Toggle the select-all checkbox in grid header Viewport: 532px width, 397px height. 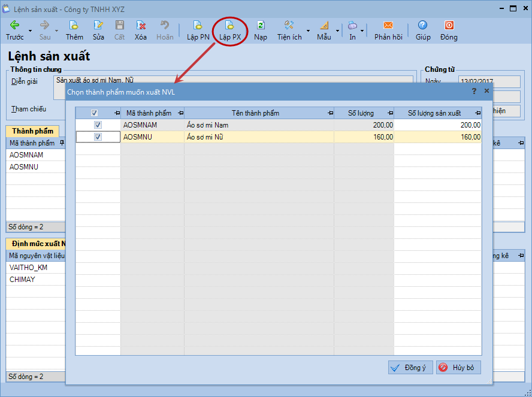94,113
